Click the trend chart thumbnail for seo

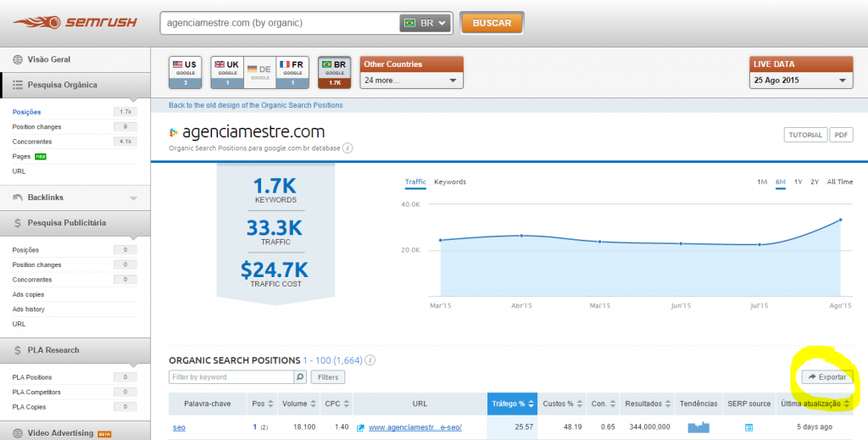click(x=698, y=427)
